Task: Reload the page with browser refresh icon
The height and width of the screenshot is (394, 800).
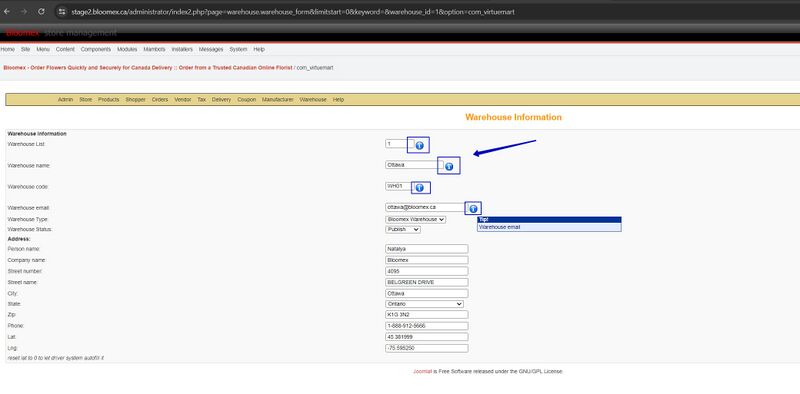Action: [x=41, y=11]
